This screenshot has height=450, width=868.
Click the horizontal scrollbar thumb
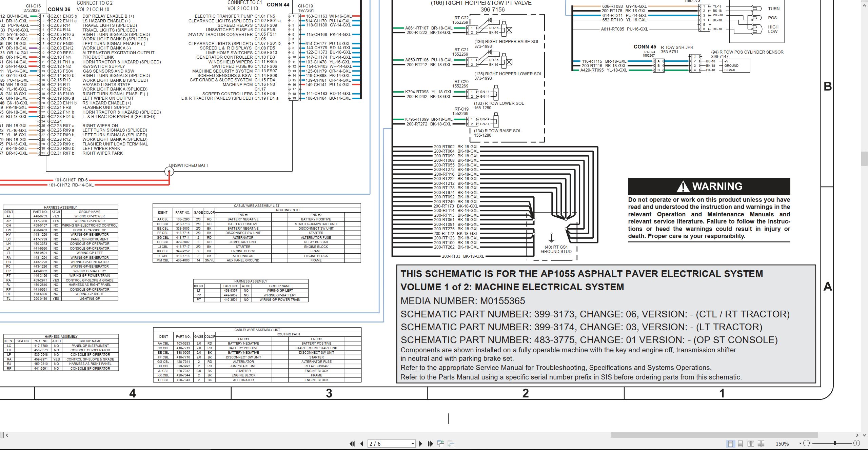click(x=714, y=435)
